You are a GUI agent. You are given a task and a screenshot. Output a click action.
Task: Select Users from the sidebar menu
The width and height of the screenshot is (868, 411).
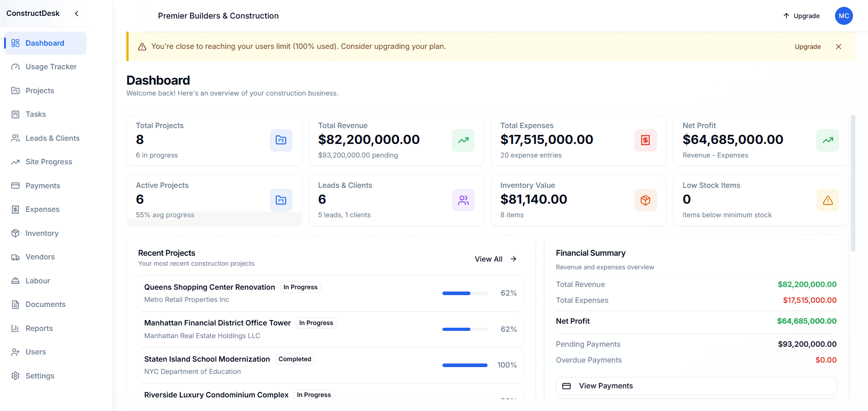click(x=36, y=352)
